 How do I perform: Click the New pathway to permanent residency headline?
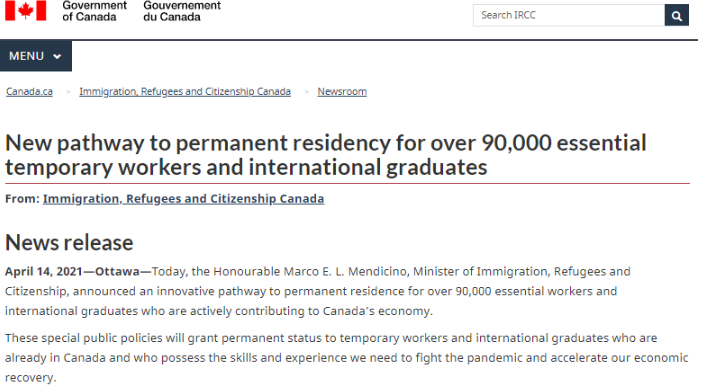click(x=325, y=155)
